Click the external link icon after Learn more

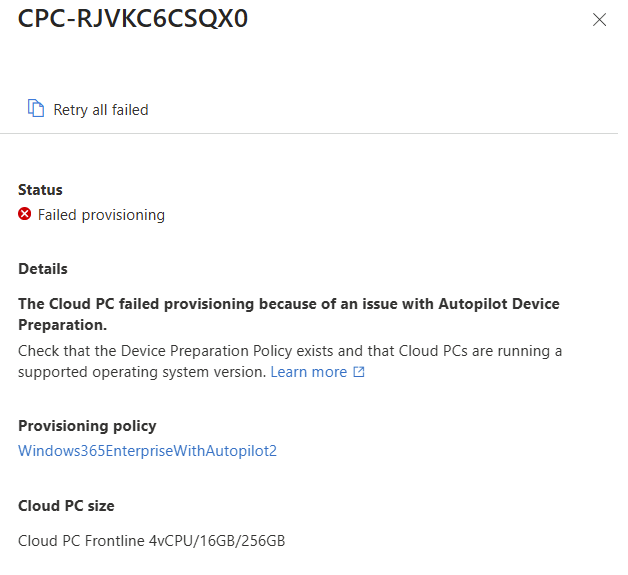[x=358, y=372]
